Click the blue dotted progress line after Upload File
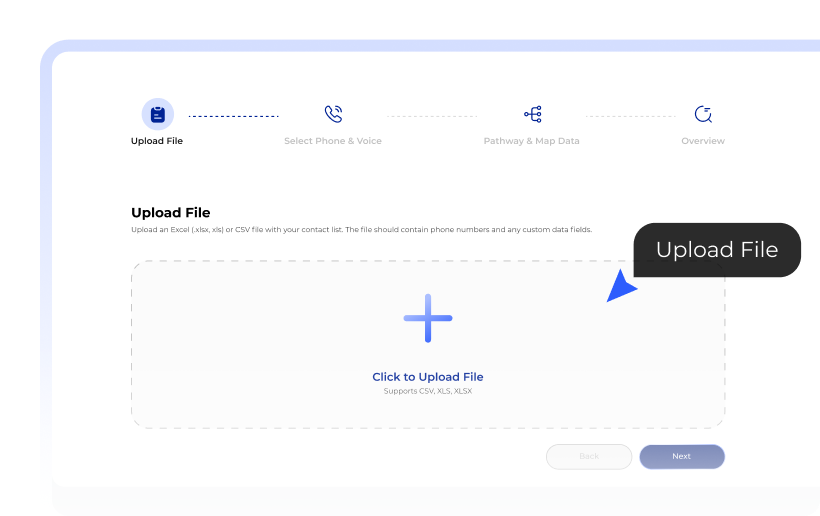Viewport: 820px width, 516px height. (x=234, y=116)
